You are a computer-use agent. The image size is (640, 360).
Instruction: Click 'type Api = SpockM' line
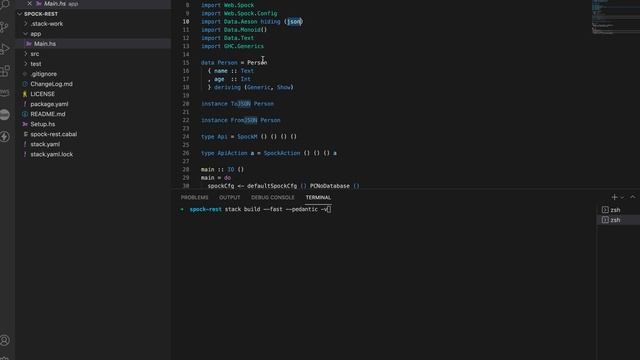click(249, 136)
